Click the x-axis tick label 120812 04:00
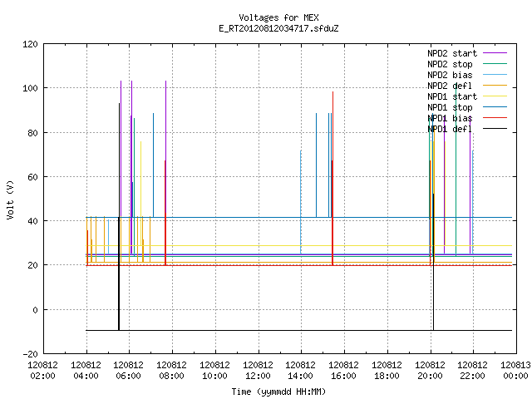The height and width of the screenshot is (399, 532). click(86, 370)
